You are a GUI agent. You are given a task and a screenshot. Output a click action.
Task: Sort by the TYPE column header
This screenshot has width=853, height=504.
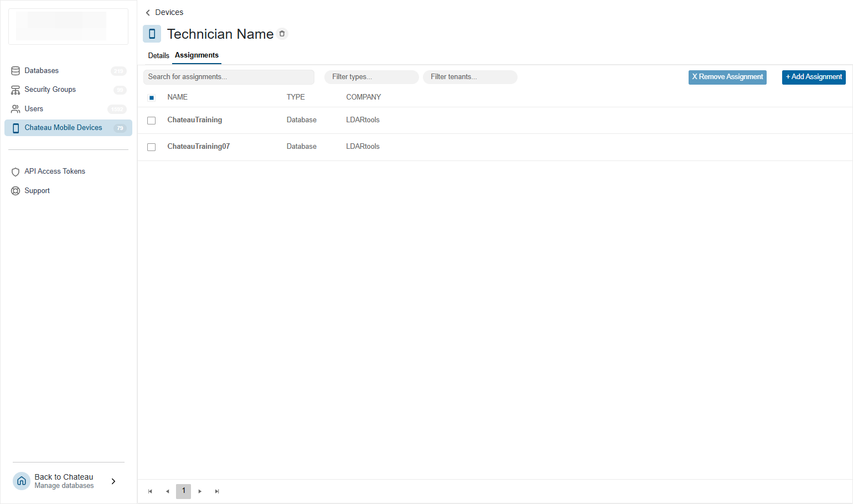[296, 97]
